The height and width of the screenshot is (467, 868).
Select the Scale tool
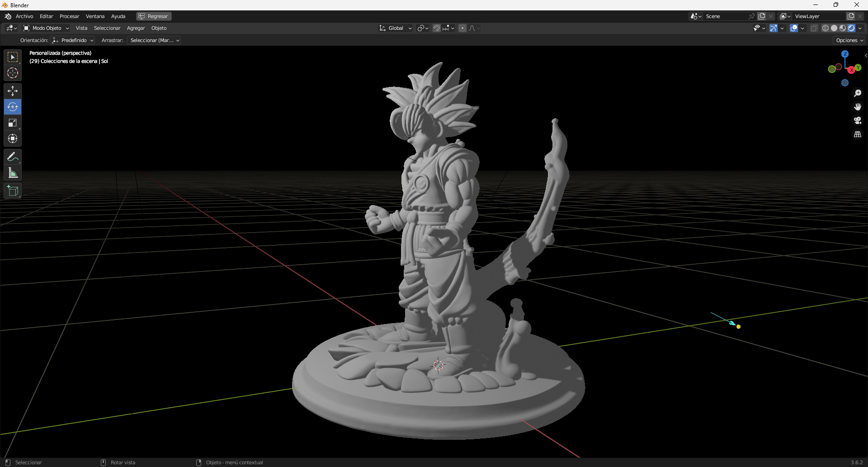pos(13,123)
